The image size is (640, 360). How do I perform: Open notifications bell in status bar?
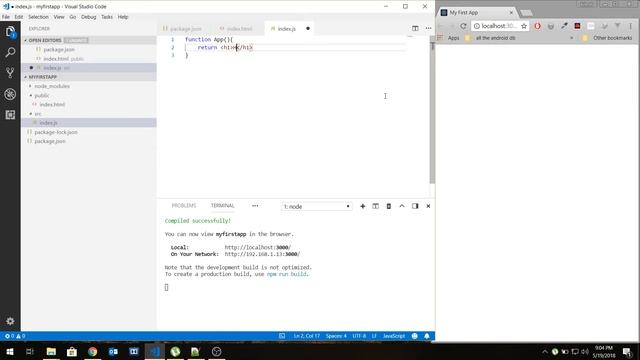[x=427, y=336]
